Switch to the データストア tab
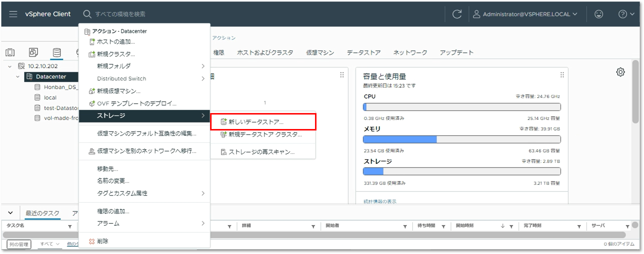 pos(364,53)
